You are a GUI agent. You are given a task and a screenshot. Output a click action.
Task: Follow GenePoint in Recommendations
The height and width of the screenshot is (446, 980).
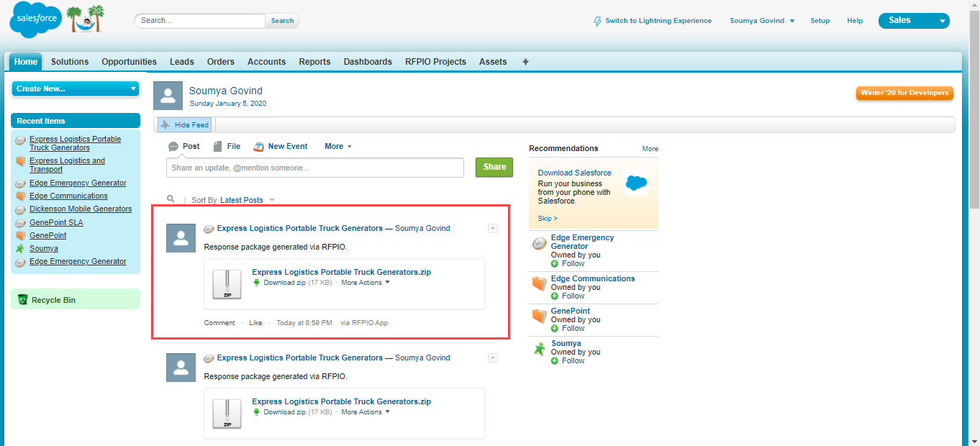(573, 328)
